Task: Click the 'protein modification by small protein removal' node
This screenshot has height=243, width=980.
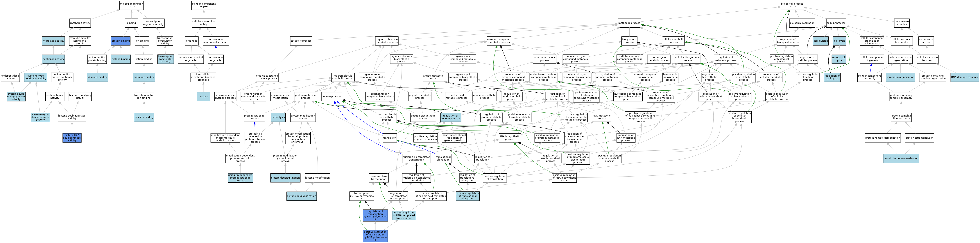Action: [285, 159]
